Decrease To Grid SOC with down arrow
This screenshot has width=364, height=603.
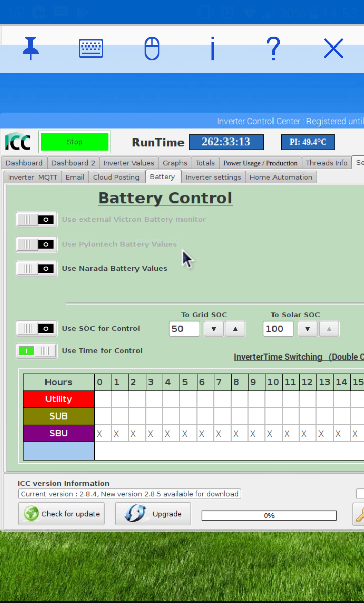(x=213, y=329)
